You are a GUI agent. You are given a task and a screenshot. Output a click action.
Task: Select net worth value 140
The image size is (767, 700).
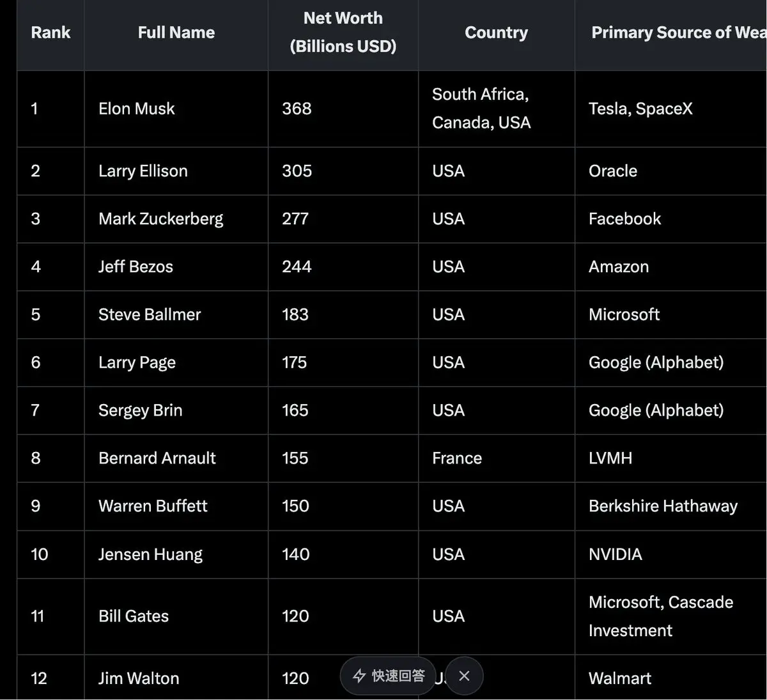(x=296, y=554)
